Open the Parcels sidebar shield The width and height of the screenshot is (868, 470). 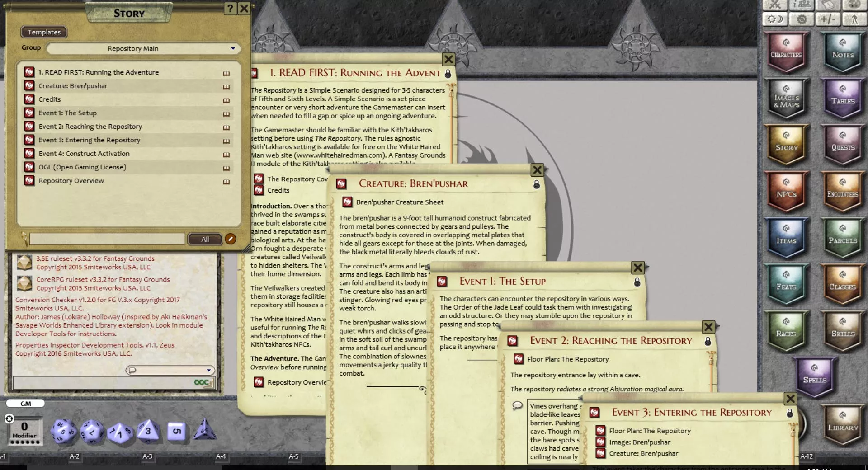click(x=843, y=239)
